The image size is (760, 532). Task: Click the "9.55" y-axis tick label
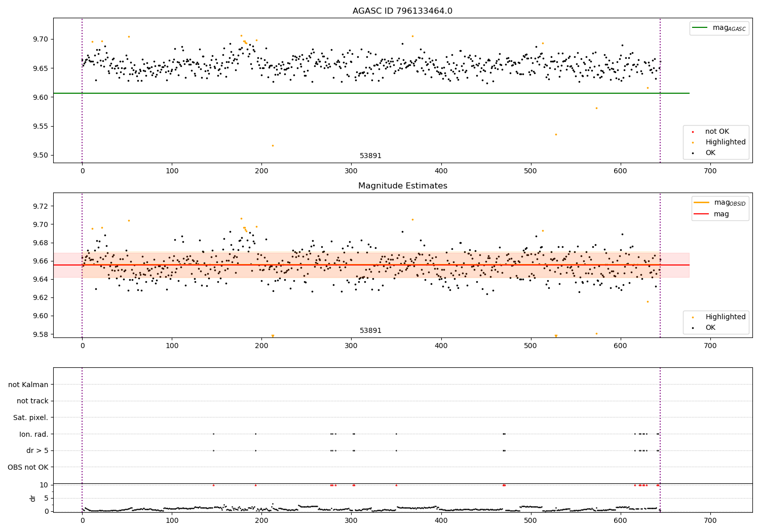click(40, 126)
